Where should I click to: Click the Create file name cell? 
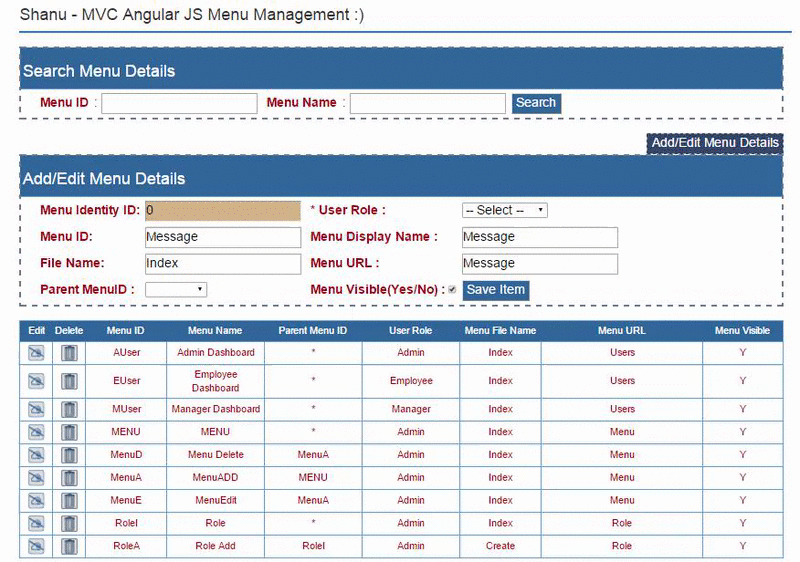[x=500, y=546]
